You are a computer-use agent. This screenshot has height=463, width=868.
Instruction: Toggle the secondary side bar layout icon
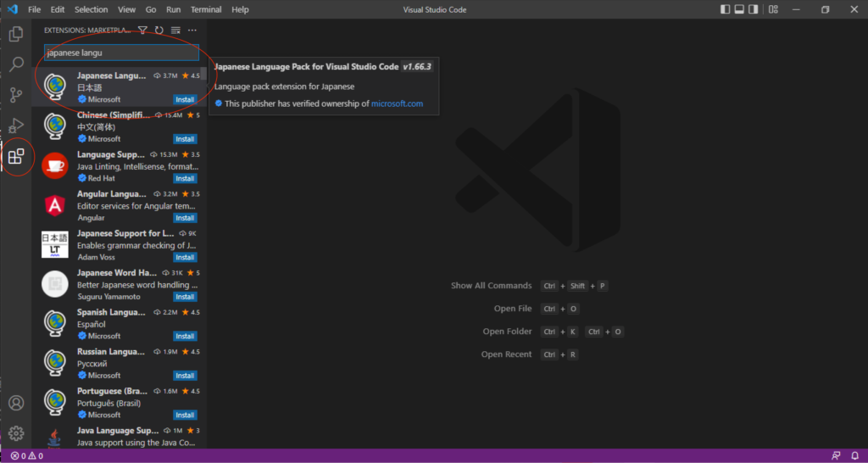pyautogui.click(x=753, y=9)
